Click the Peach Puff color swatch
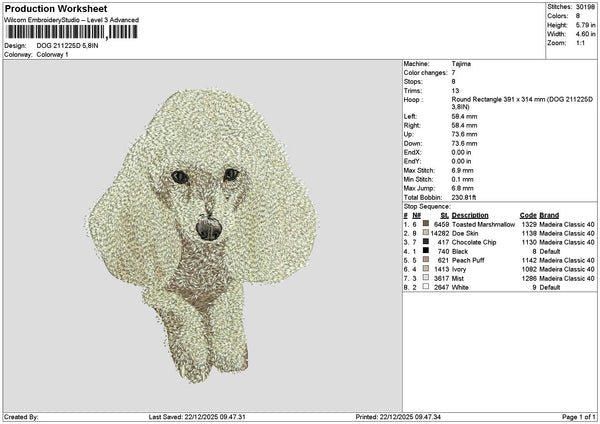Image resolution: width=600 pixels, height=424 pixels. [x=426, y=259]
